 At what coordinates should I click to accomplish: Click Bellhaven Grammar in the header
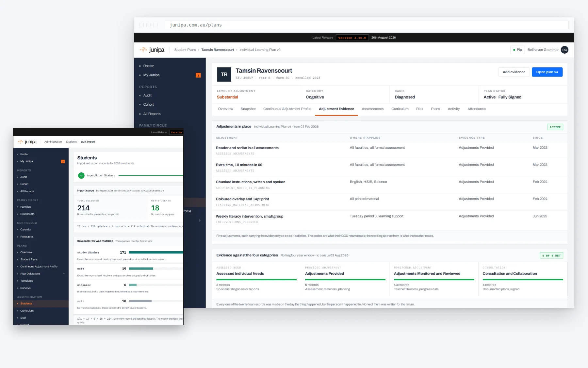tap(543, 50)
